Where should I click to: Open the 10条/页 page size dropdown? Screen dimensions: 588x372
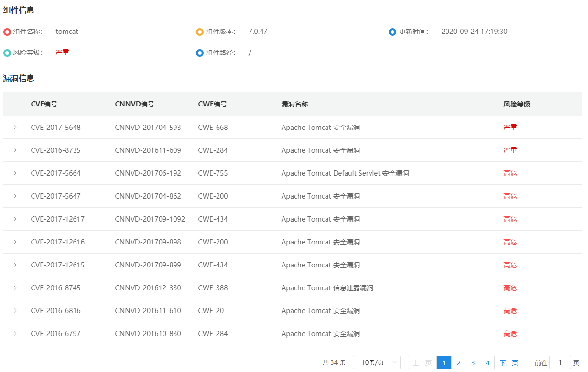tap(377, 363)
